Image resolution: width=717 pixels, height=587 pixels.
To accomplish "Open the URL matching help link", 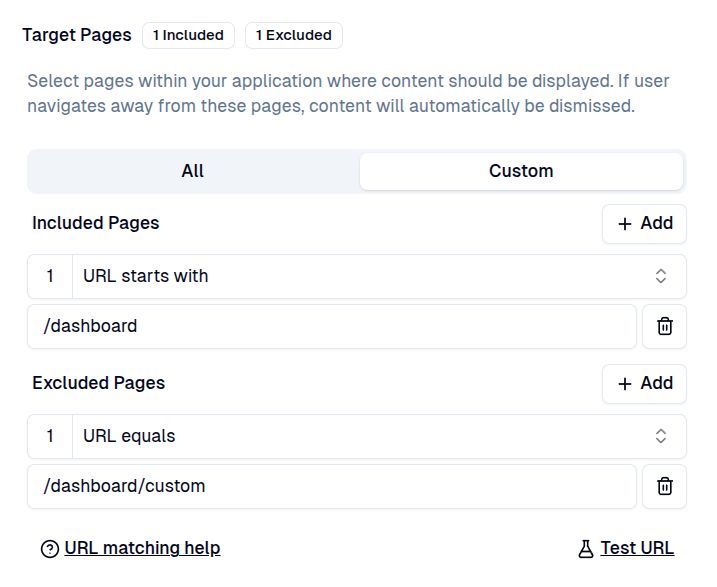I will coord(142,548).
